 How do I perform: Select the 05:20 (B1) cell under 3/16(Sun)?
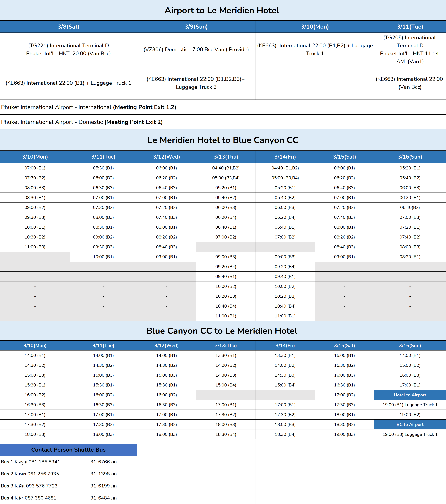click(x=410, y=168)
